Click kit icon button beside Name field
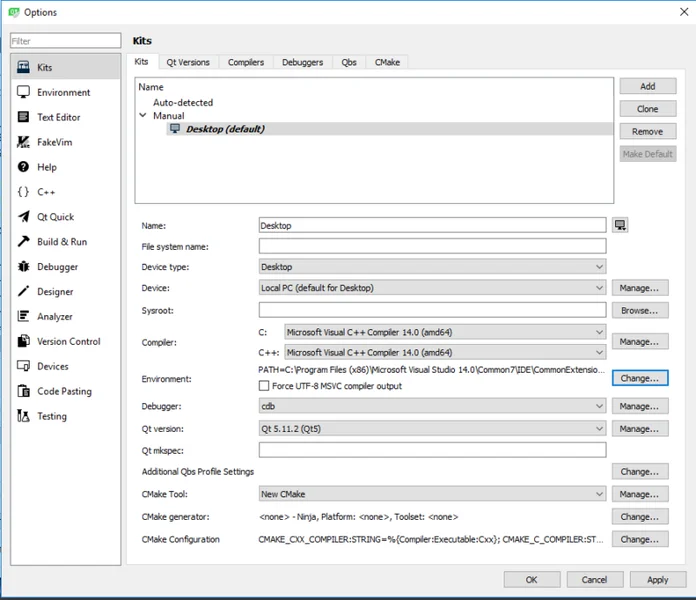Image resolution: width=696 pixels, height=600 pixels. pos(620,226)
